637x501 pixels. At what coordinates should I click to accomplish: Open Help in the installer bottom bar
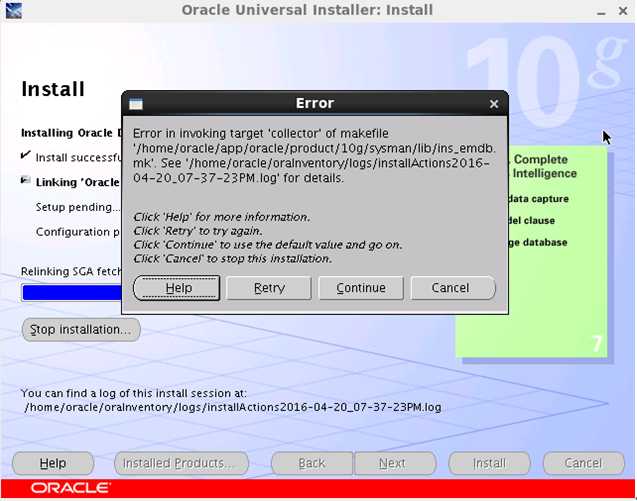coord(53,463)
